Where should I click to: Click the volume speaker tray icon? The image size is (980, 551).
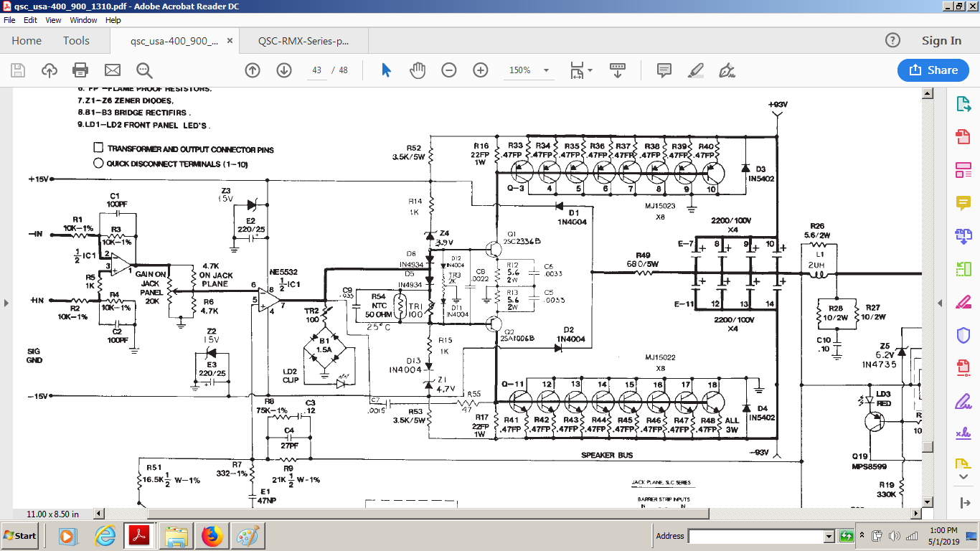894,536
